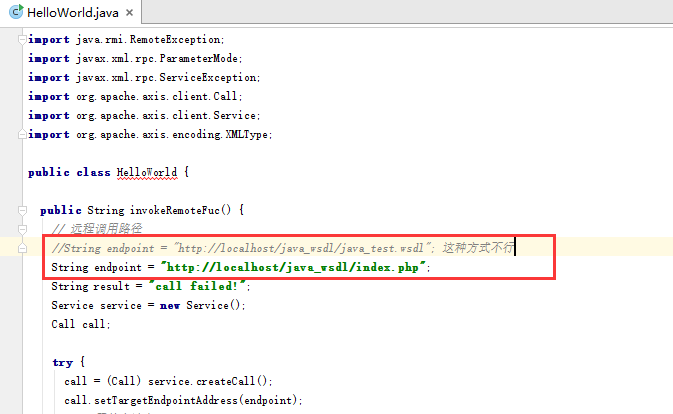
Task: Click the '这种方式不行' comment text
Action: click(478, 248)
